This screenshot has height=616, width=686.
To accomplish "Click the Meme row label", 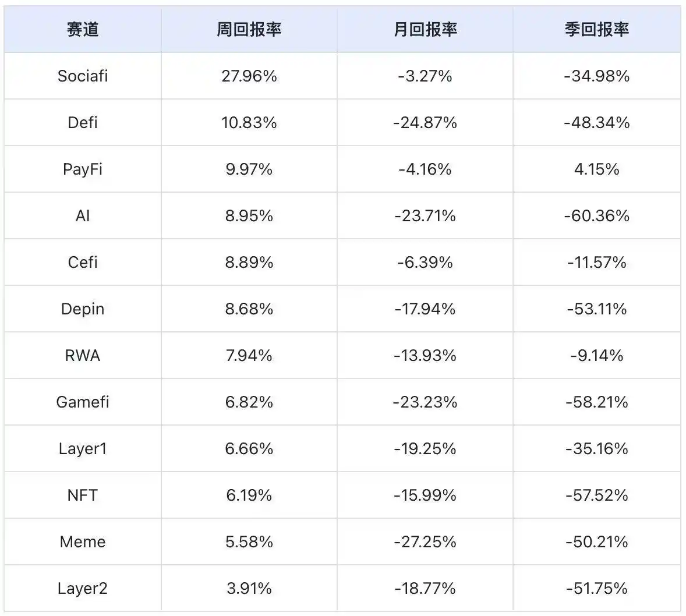I will [x=83, y=541].
